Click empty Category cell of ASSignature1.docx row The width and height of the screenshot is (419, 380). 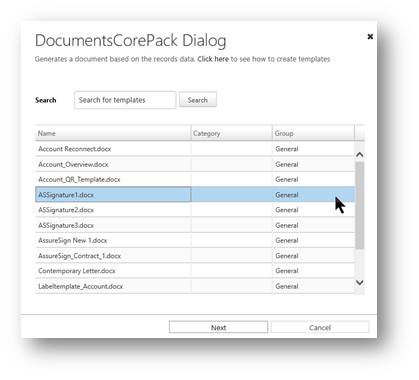(232, 195)
